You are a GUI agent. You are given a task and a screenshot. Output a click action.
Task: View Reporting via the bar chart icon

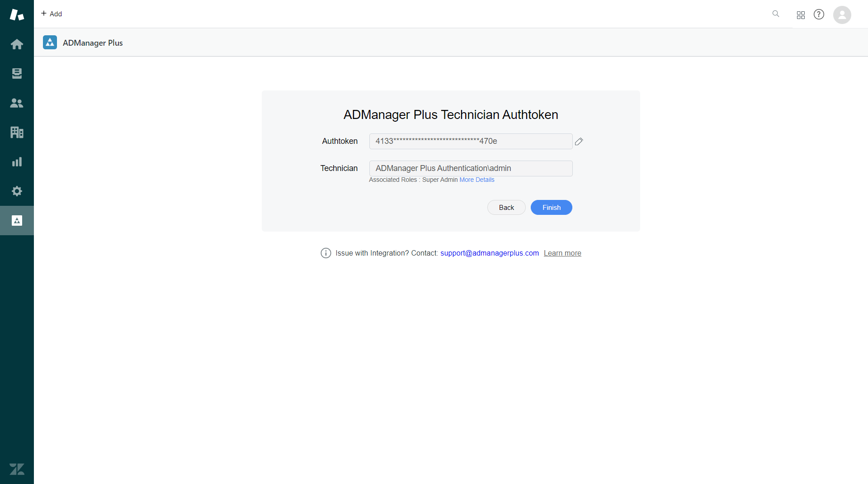click(x=17, y=161)
